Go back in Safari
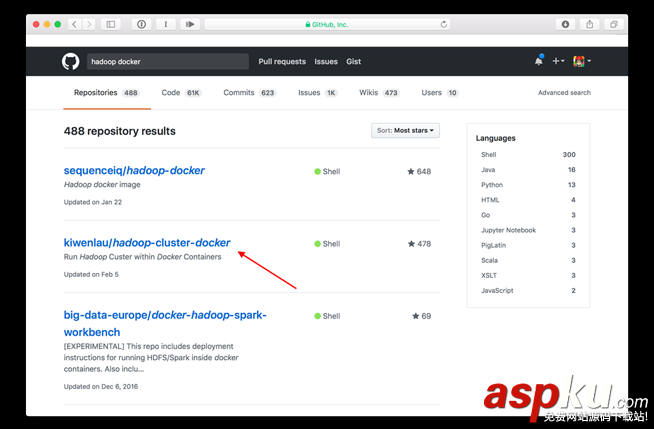This screenshot has width=654, height=429. click(74, 24)
